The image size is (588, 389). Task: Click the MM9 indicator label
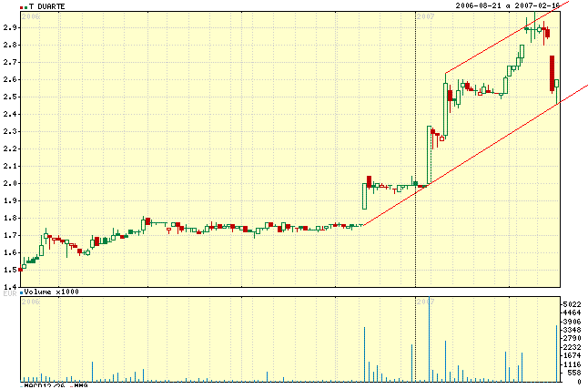tap(80, 386)
